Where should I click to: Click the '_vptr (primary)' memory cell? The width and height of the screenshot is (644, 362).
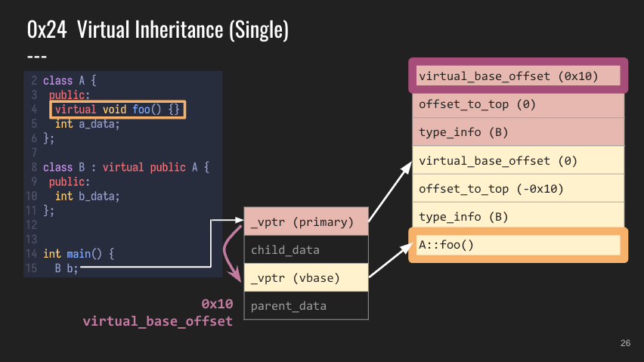(306, 221)
